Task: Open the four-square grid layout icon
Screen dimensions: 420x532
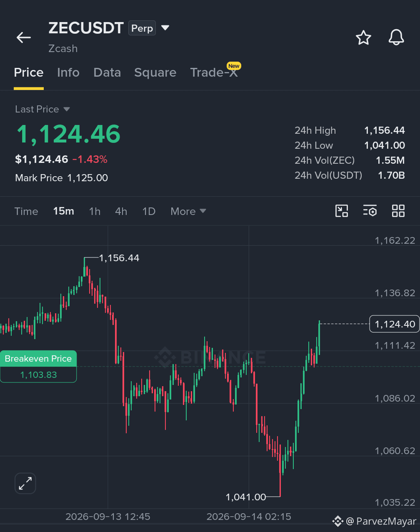Action: [x=398, y=211]
